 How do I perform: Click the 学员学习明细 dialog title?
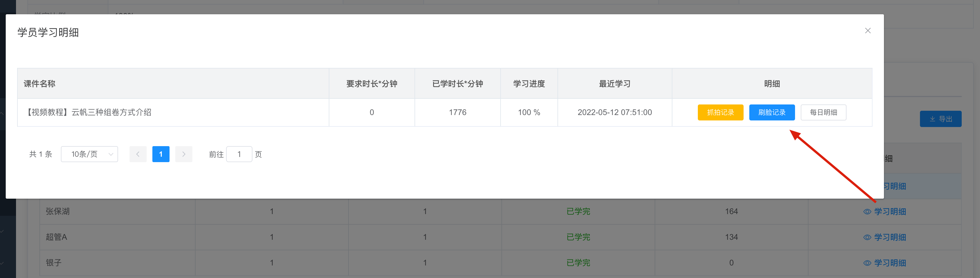click(x=48, y=32)
